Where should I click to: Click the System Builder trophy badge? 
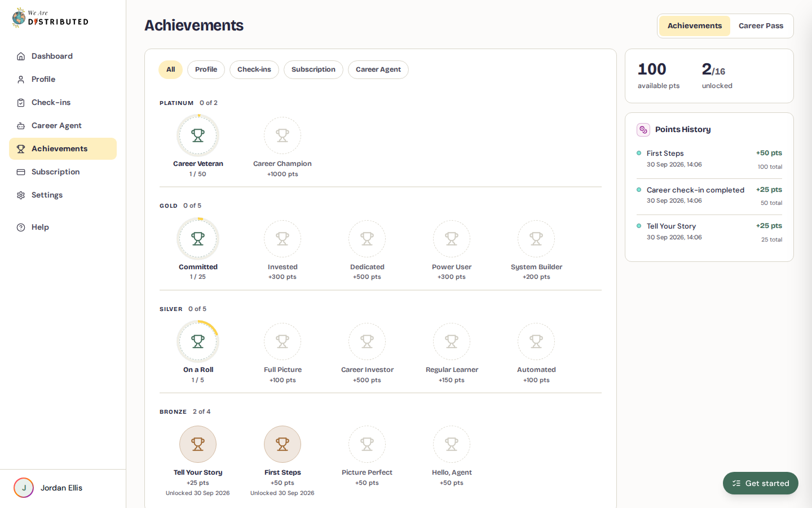click(x=536, y=239)
